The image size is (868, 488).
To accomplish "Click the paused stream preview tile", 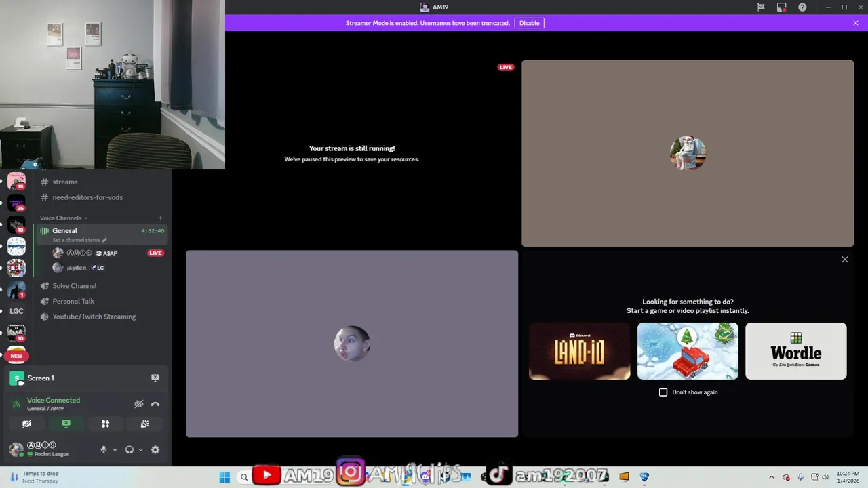I will [x=352, y=153].
